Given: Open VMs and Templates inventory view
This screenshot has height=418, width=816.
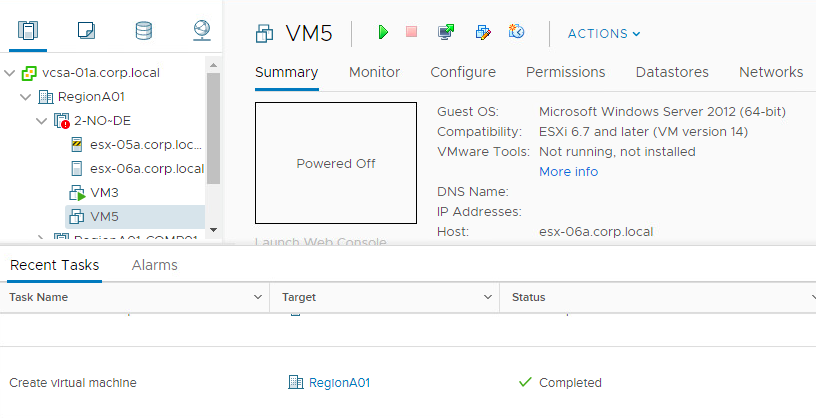Looking at the screenshot, I should 86,30.
